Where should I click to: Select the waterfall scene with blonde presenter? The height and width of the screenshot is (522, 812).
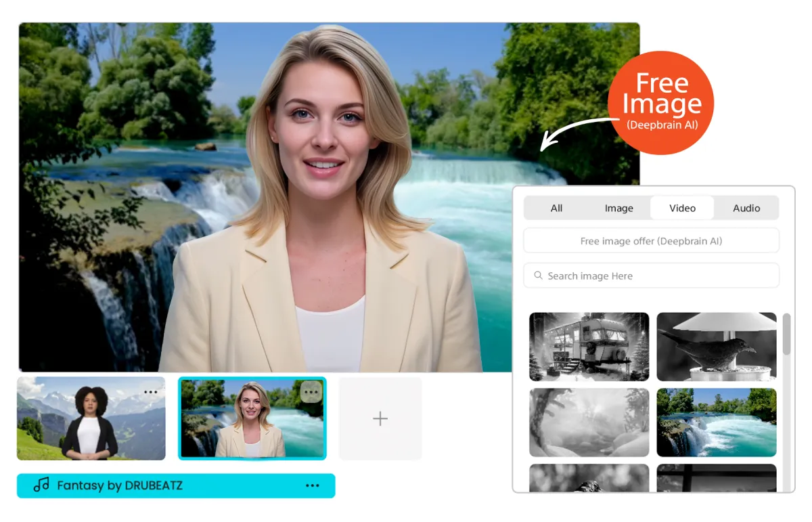click(252, 418)
